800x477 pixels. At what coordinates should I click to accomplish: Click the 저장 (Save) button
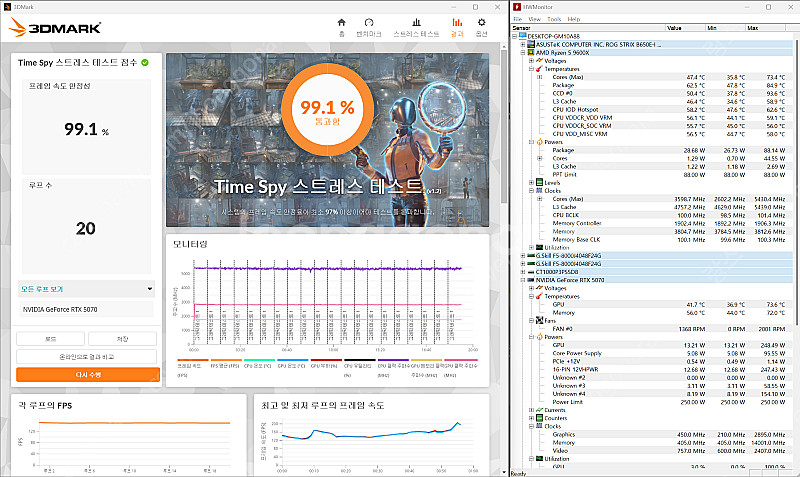(122, 339)
